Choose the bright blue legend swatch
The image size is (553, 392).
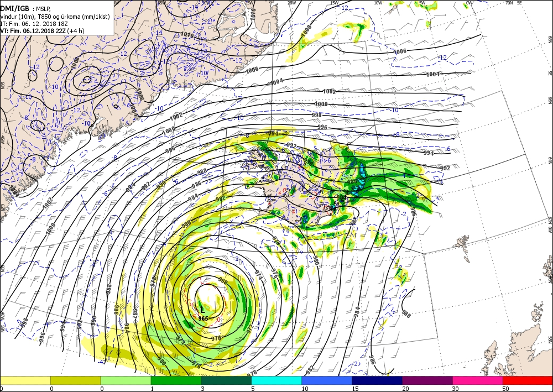[327, 380]
